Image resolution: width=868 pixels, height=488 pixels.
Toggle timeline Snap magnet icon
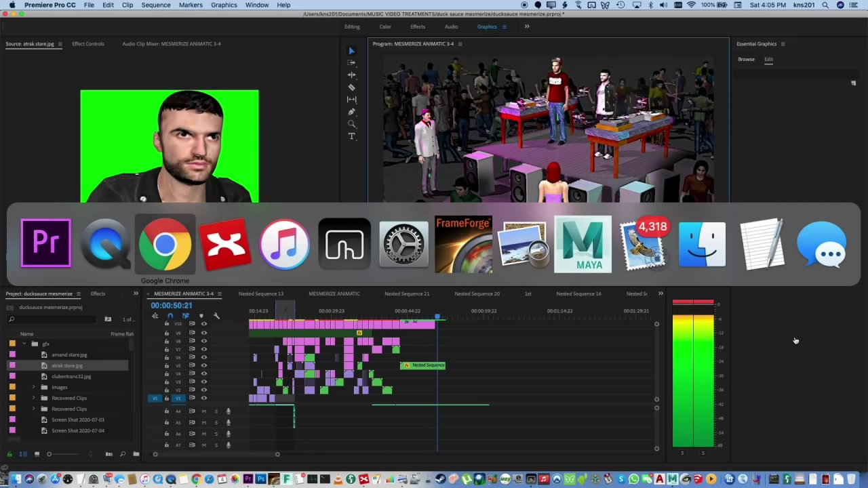click(170, 316)
